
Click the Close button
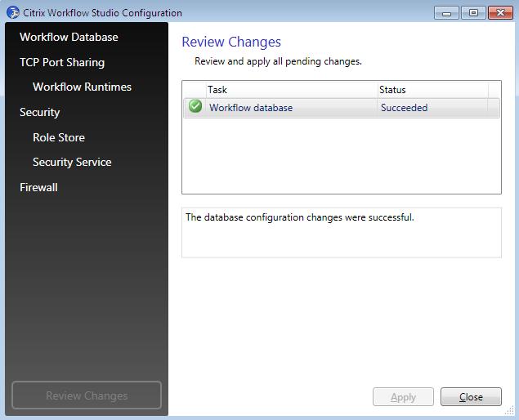coord(471,397)
